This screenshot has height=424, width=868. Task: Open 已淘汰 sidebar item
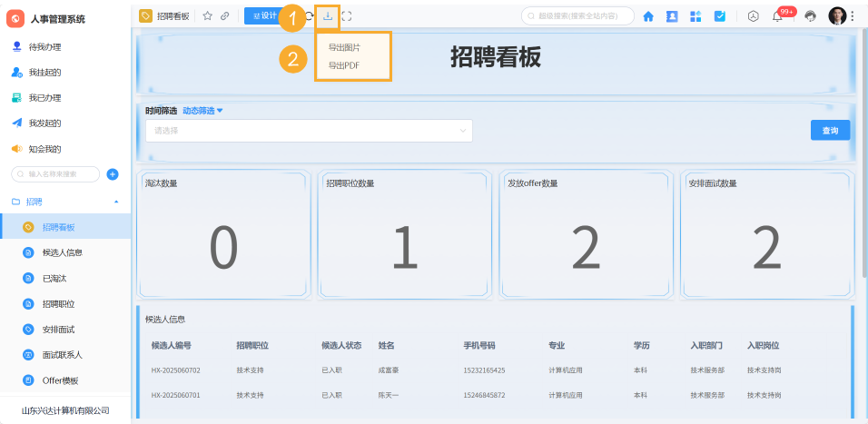click(x=65, y=278)
